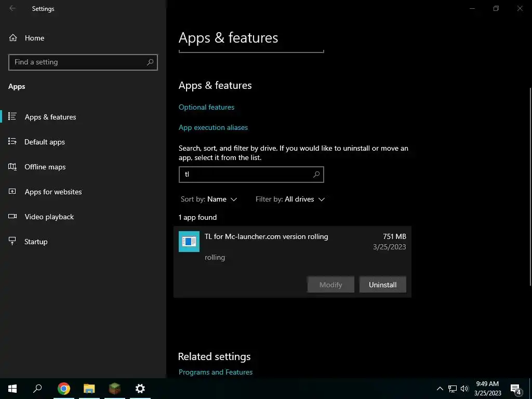Image resolution: width=532 pixels, height=399 pixels.
Task: Click the Settings gear in the taskbar
Action: coord(140,389)
